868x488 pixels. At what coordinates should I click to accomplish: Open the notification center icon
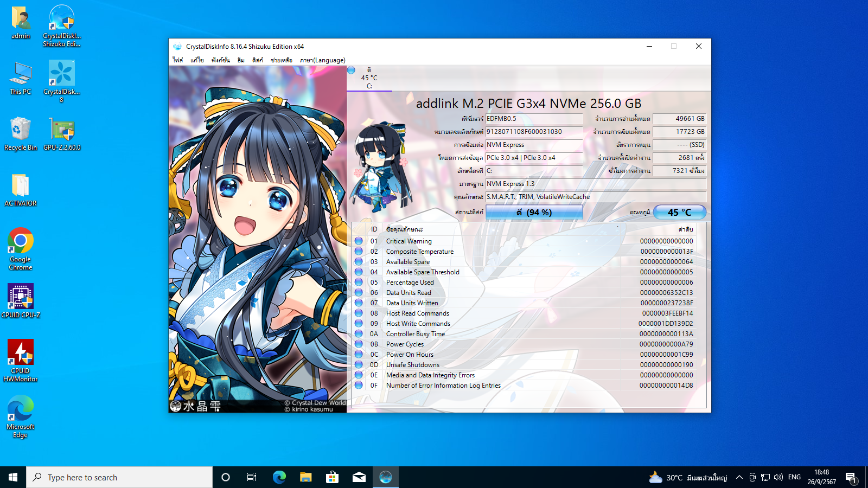(851, 477)
